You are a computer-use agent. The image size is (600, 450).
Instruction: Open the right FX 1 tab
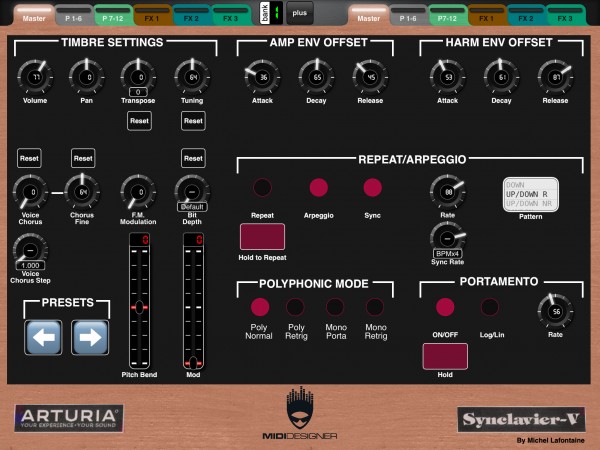(x=487, y=15)
